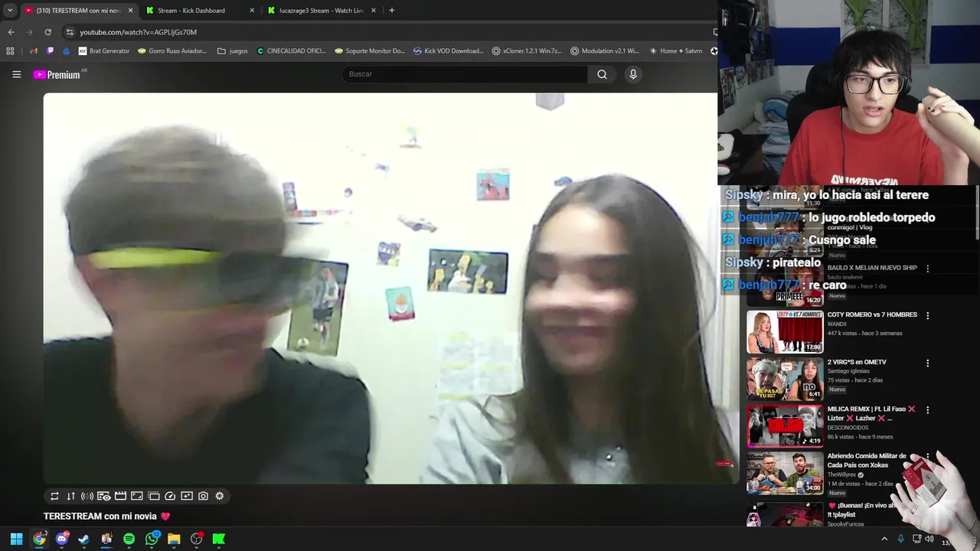Switch to lucazrage3 Stream tab
The width and height of the screenshot is (980, 551).
coord(320,11)
